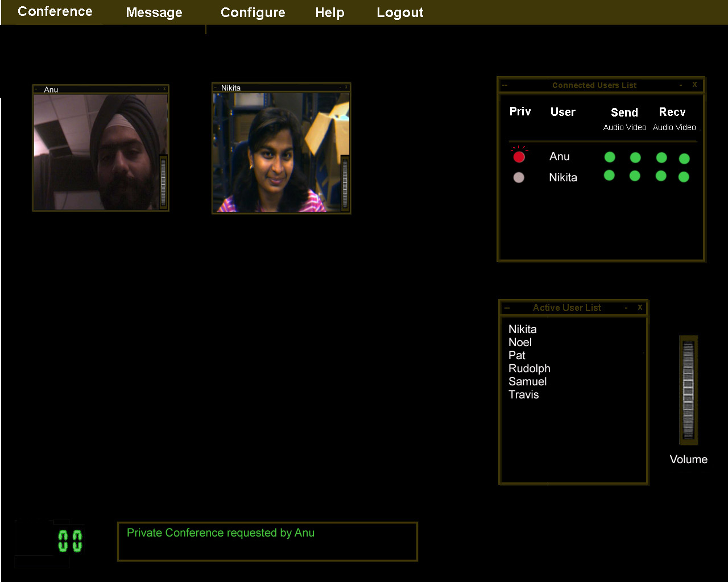
Task: Toggle Nikita's Recv Audio green indicator
Action: [661, 176]
